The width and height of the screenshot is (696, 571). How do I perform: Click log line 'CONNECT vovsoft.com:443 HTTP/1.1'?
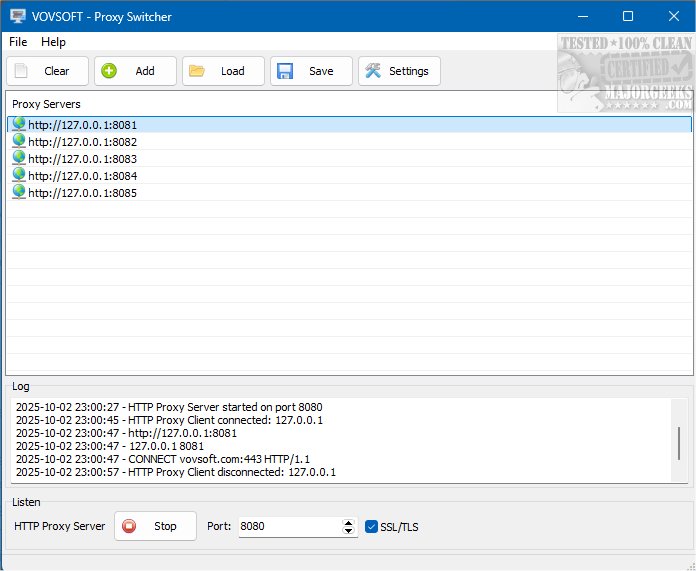click(x=163, y=459)
